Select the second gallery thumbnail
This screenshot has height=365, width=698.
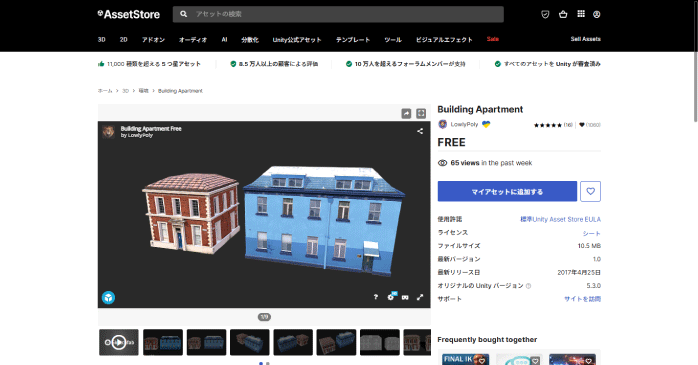point(163,342)
